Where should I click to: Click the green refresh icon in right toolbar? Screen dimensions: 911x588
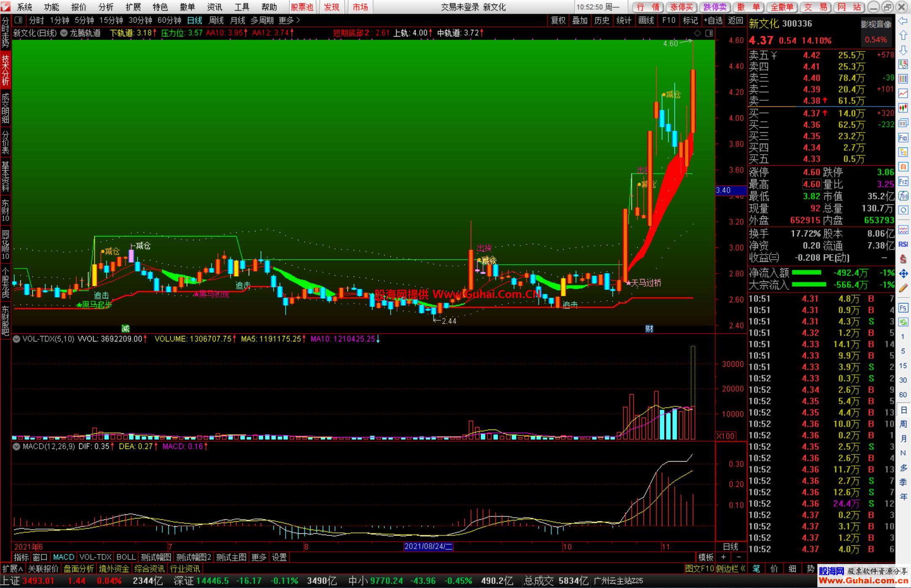tap(903, 322)
